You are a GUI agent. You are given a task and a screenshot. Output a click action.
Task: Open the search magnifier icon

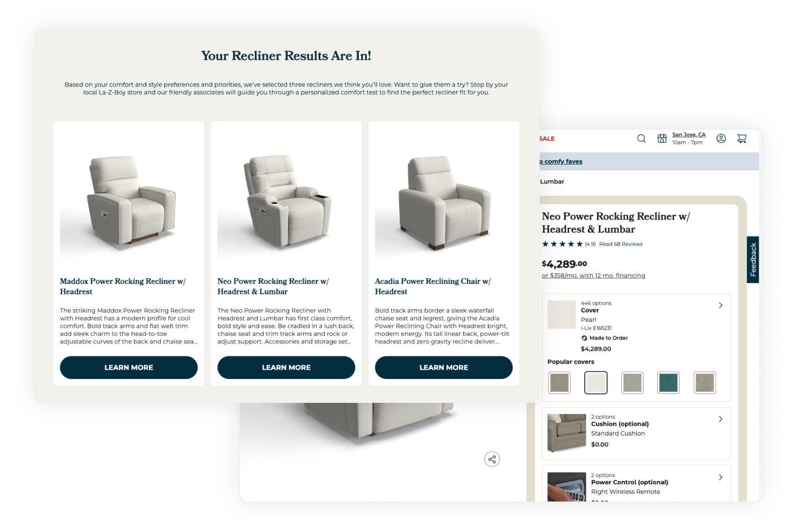coord(641,139)
